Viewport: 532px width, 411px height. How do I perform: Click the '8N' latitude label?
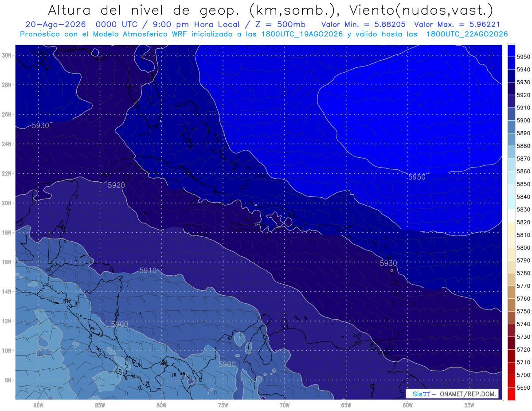coord(8,380)
